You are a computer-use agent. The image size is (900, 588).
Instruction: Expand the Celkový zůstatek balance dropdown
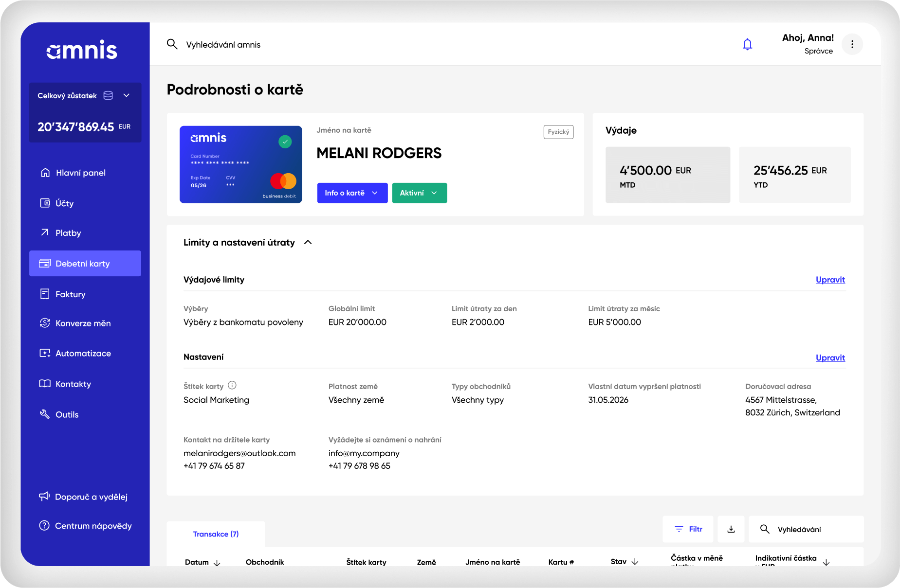[126, 95]
